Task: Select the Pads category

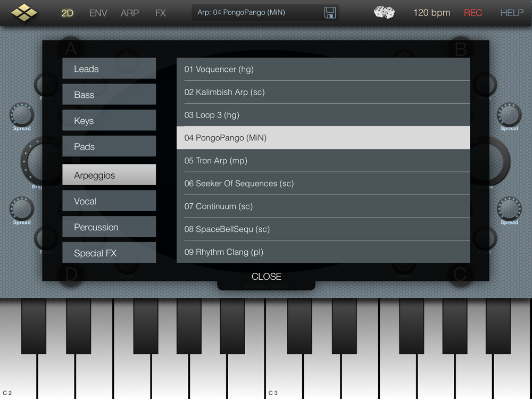Action: [109, 146]
